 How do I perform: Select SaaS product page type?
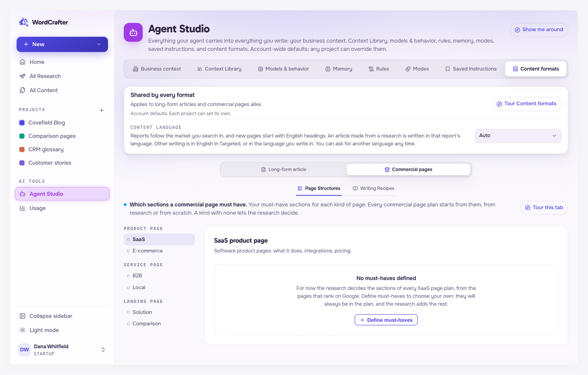point(159,239)
